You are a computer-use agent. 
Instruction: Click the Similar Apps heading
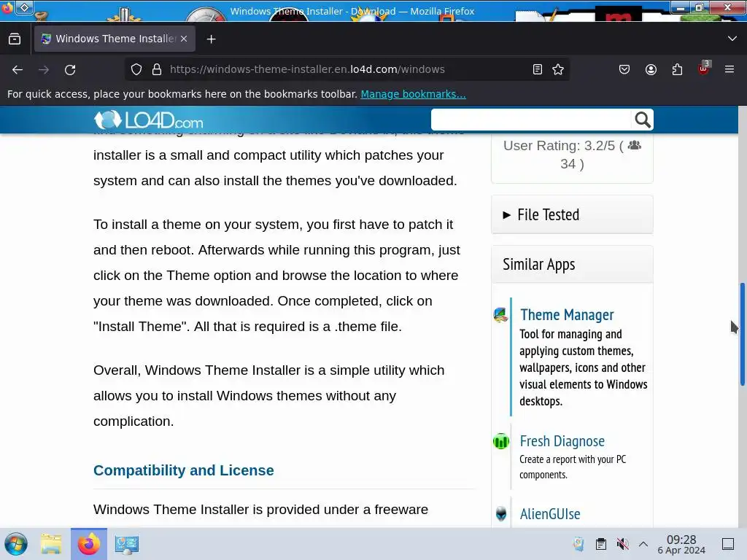[539, 265]
